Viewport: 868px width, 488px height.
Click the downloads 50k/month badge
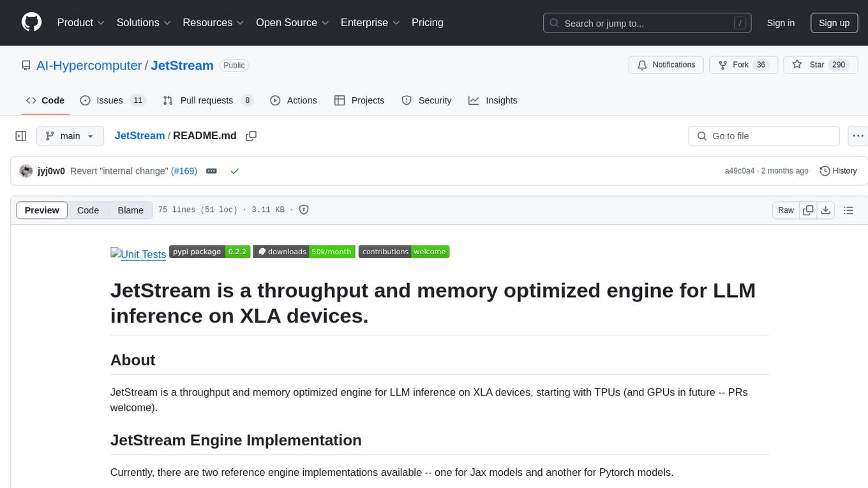pyautogui.click(x=304, y=252)
